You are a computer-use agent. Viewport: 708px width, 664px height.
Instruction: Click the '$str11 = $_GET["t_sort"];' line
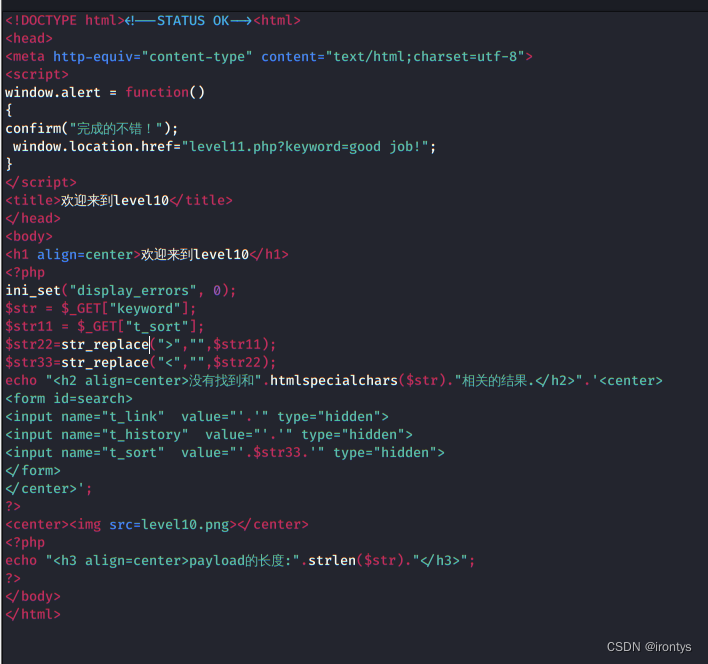coord(105,326)
